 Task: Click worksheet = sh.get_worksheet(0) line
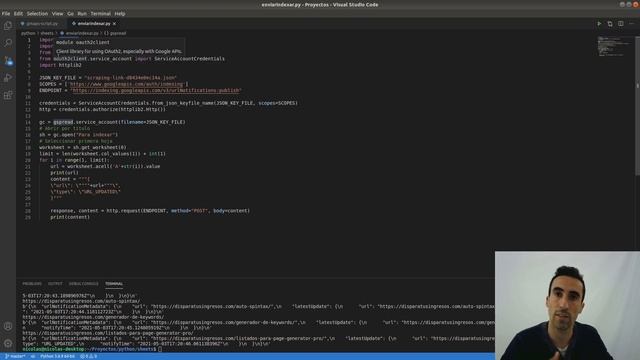(x=83, y=147)
